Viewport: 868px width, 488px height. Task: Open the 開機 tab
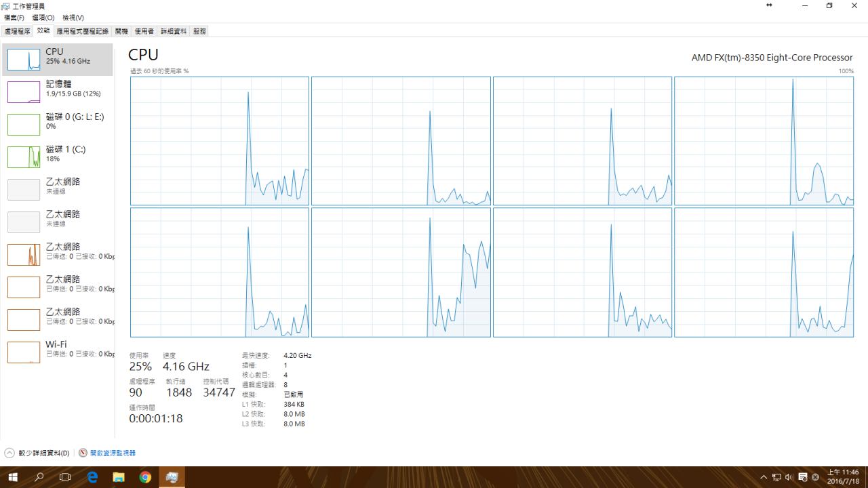(x=121, y=31)
